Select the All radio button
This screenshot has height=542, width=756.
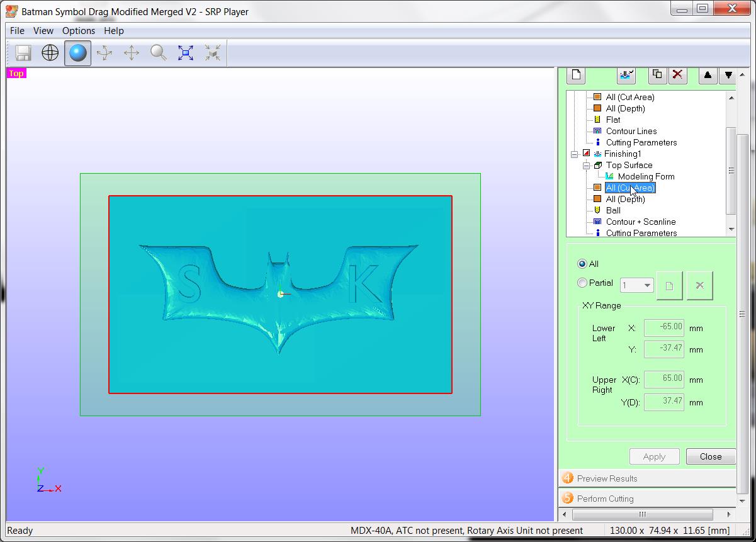click(x=582, y=264)
